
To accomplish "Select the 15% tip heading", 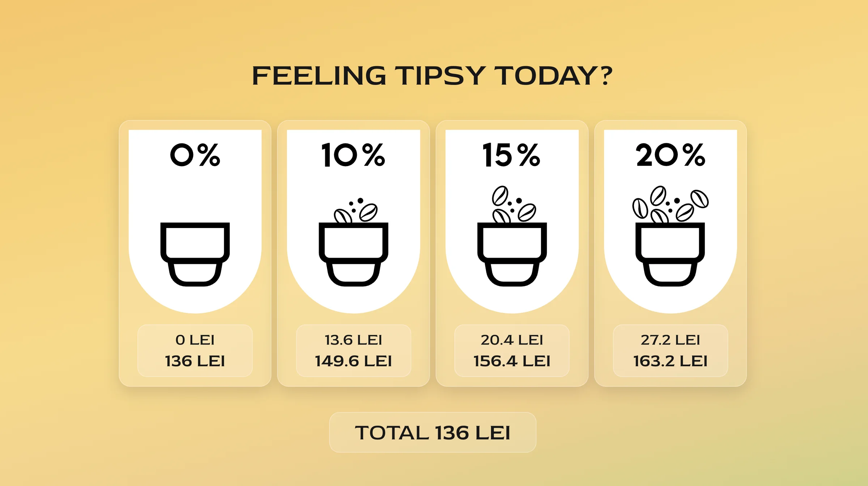I will click(x=512, y=155).
